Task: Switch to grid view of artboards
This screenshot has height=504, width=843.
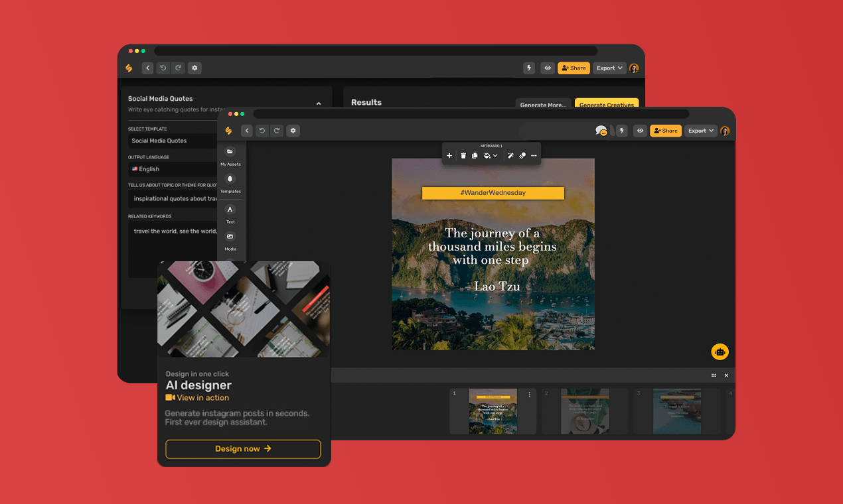Action: [714, 375]
